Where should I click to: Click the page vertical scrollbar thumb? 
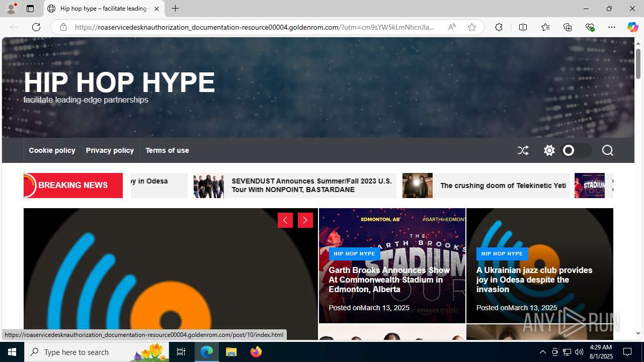tap(638, 64)
